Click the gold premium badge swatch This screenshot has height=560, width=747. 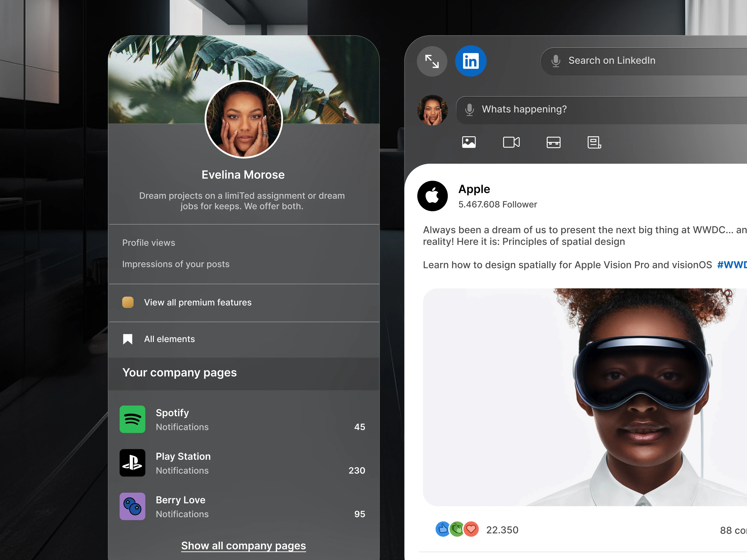(x=128, y=302)
